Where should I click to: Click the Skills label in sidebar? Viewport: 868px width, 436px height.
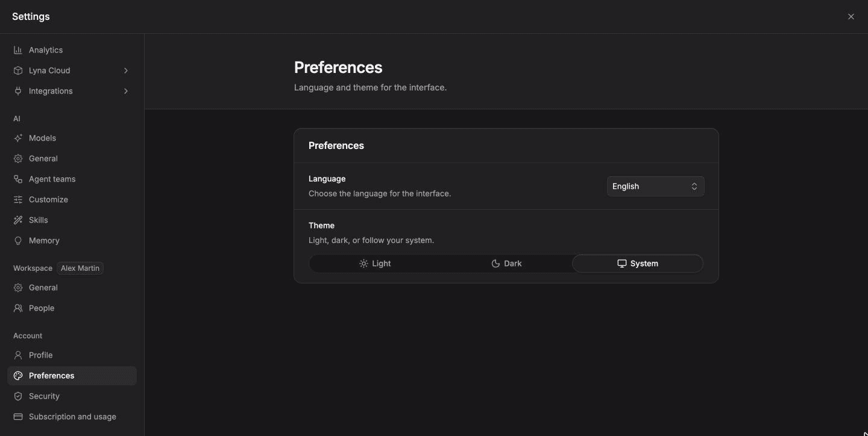[x=38, y=220]
